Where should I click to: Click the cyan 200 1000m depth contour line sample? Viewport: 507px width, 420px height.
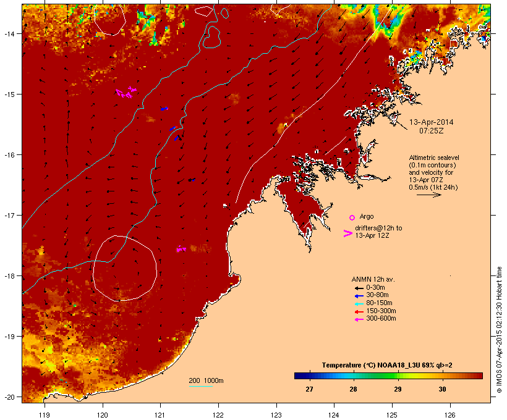coord(200,386)
